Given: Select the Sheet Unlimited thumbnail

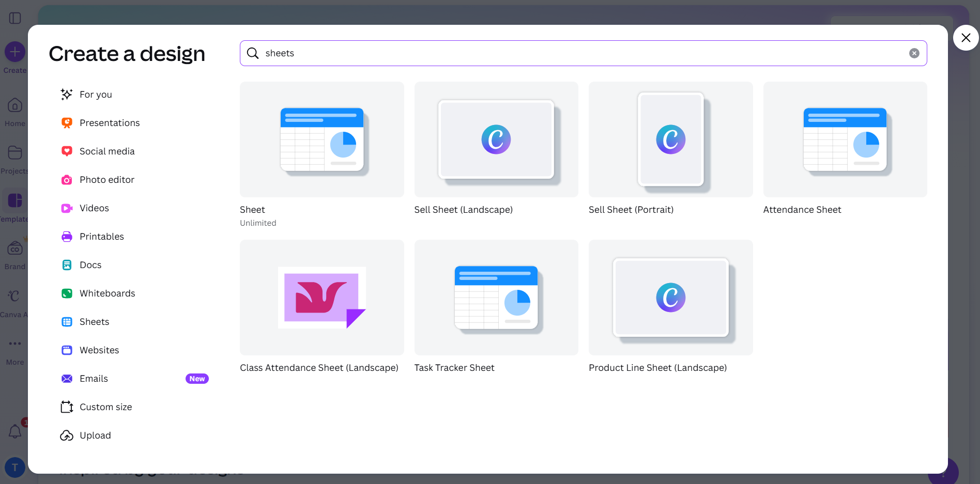Looking at the screenshot, I should [x=321, y=139].
